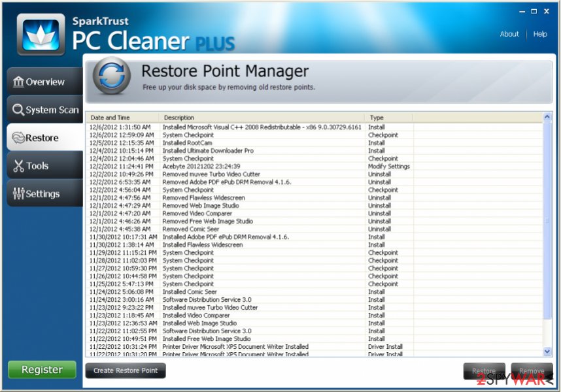Screen dimensions: 561x392
Task: Select 'Installed Web Image Studio' row
Action: point(314,323)
